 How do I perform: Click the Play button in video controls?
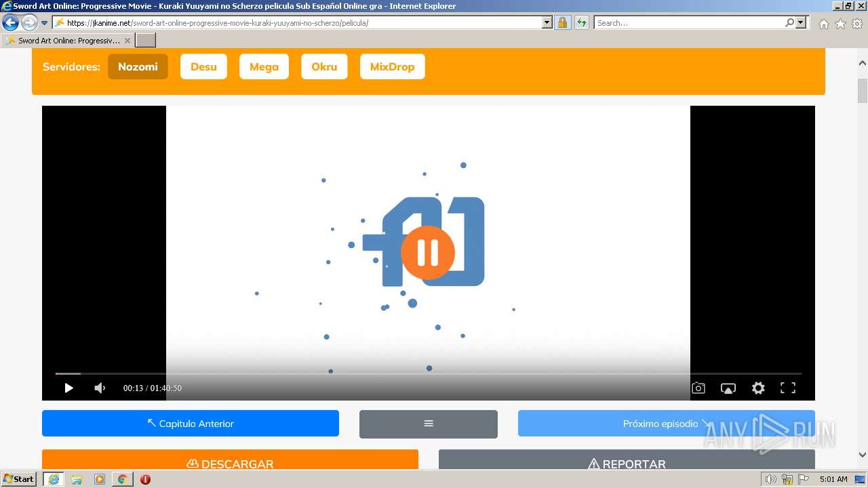[x=68, y=388]
